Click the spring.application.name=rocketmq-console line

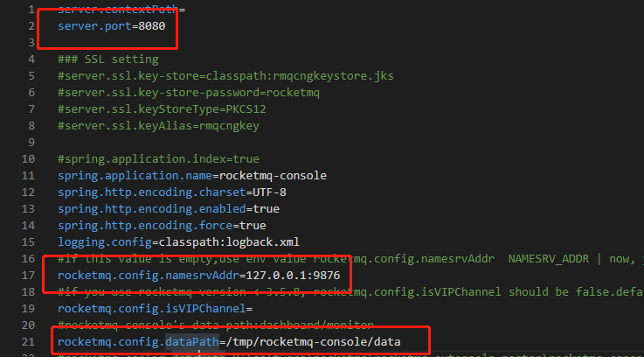(x=192, y=176)
